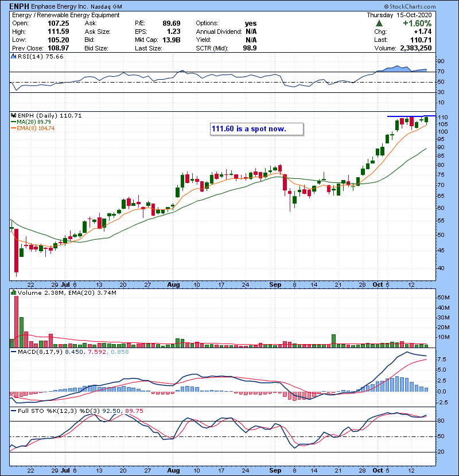Click the date Thursday 15-Oct-2020
Screen dimensions: 459x476
tap(399, 15)
